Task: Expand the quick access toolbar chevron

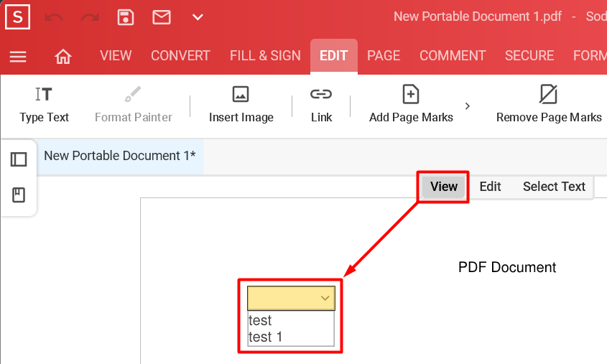Action: pyautogui.click(x=198, y=17)
